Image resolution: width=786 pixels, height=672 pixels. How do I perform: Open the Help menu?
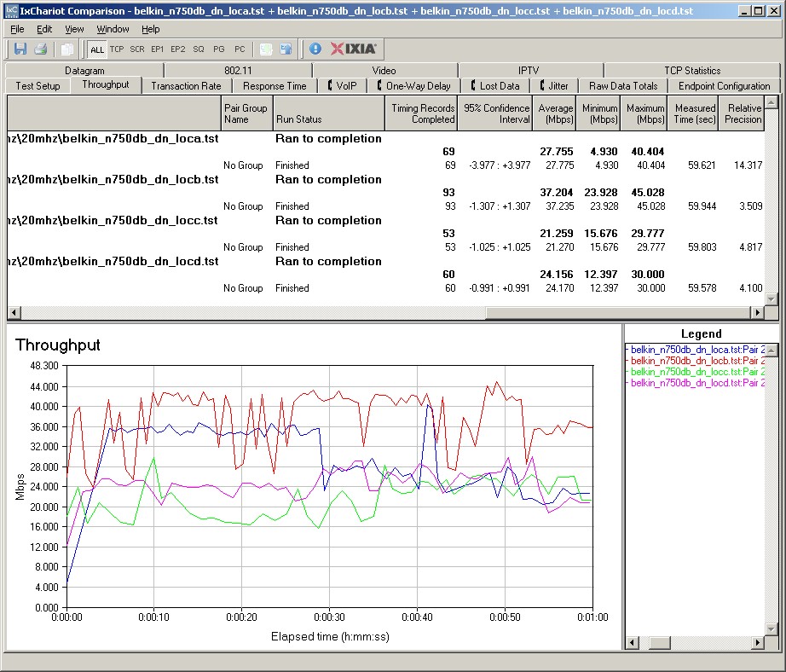[x=150, y=29]
